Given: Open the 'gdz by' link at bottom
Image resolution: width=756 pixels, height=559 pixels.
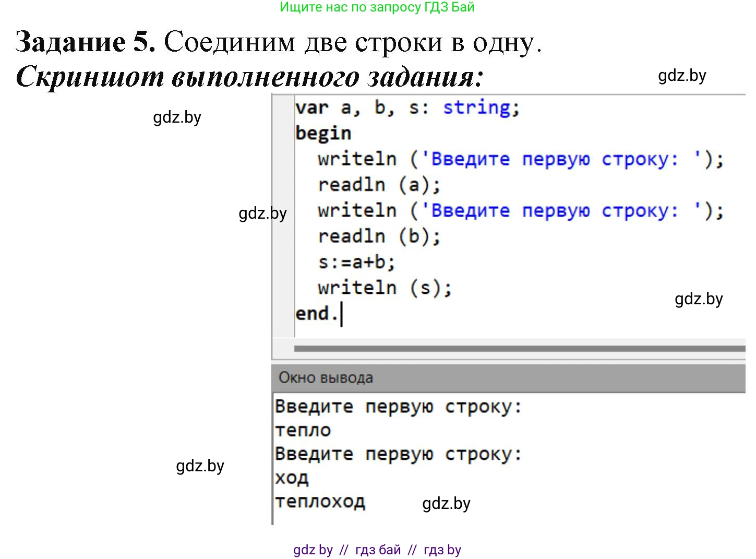Looking at the screenshot, I should pos(313,549).
